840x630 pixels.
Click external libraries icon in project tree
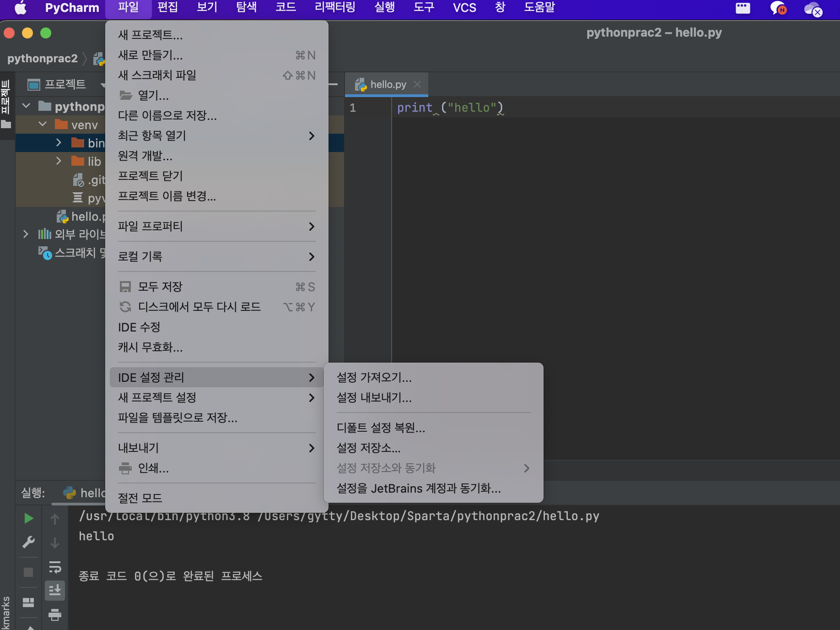pyautogui.click(x=44, y=234)
